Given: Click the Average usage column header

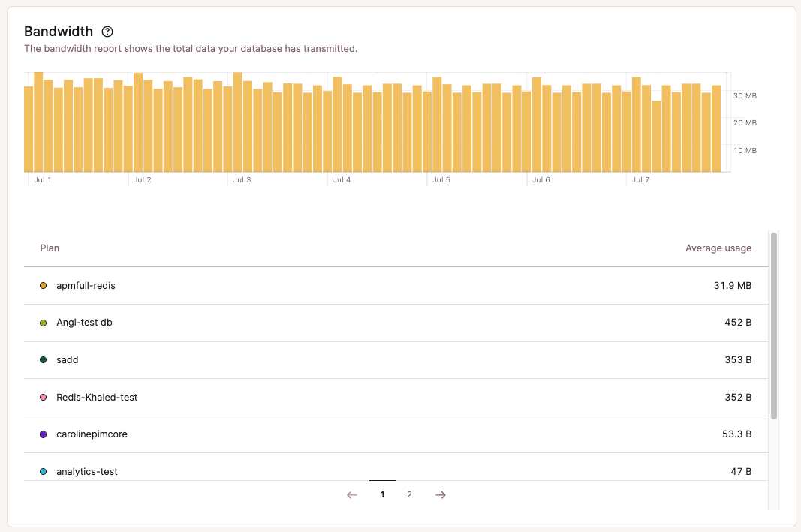Looking at the screenshot, I should [718, 248].
